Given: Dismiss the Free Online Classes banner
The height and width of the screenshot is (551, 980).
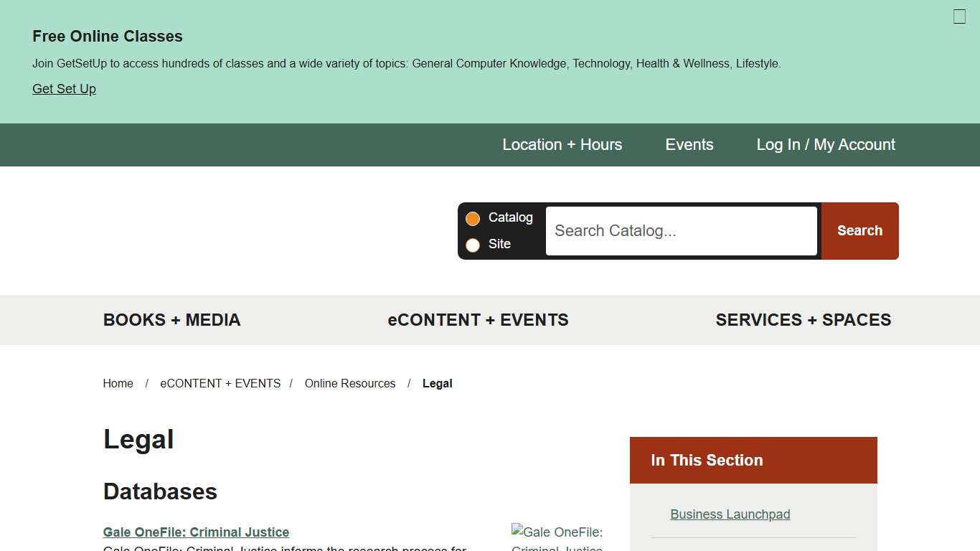Looking at the screenshot, I should (959, 17).
